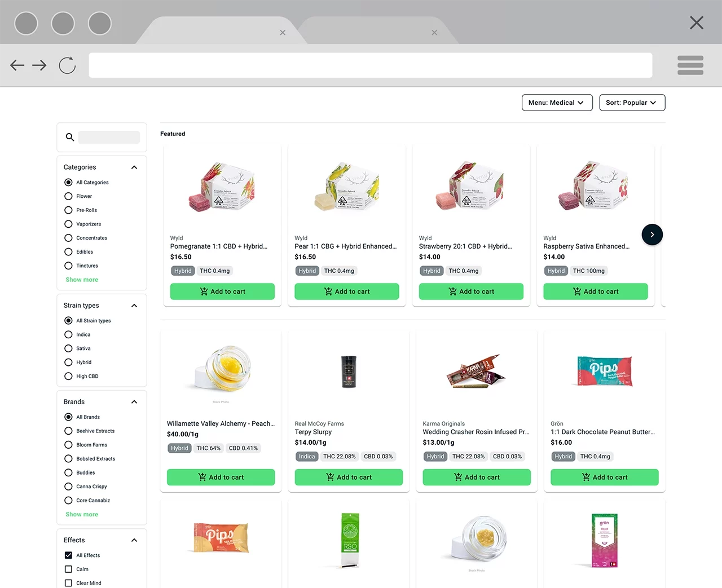Viewport: 722px width, 588px height.
Task: Click Show more under Brands
Action: click(x=81, y=514)
